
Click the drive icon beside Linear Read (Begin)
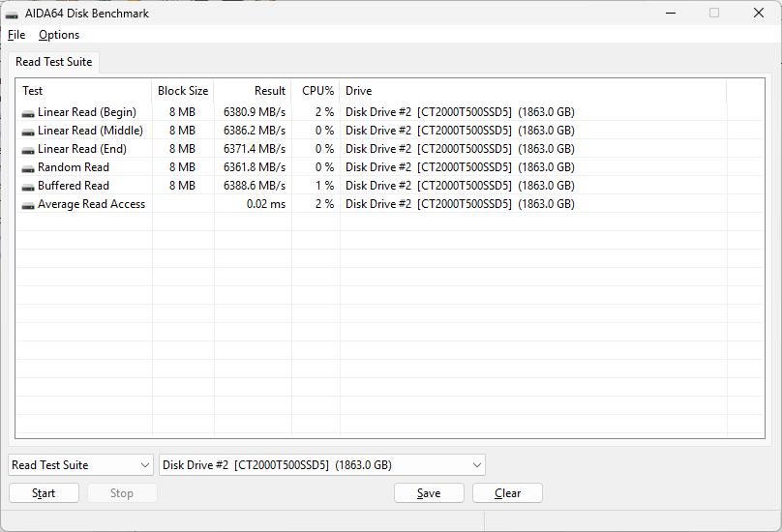click(x=28, y=113)
